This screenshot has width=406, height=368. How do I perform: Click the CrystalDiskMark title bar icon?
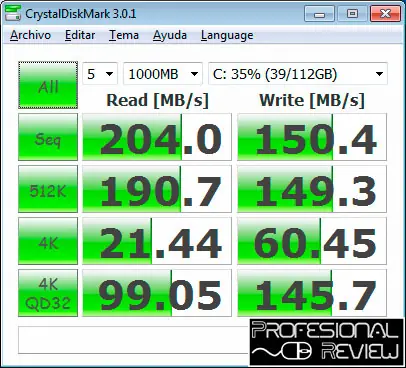[13, 14]
